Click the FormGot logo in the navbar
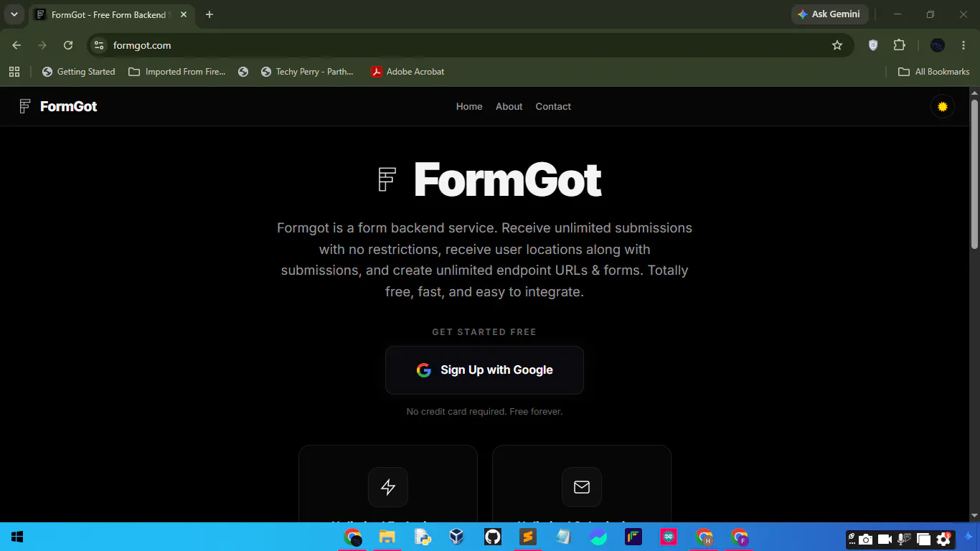The height and width of the screenshot is (551, 980). pos(58,107)
